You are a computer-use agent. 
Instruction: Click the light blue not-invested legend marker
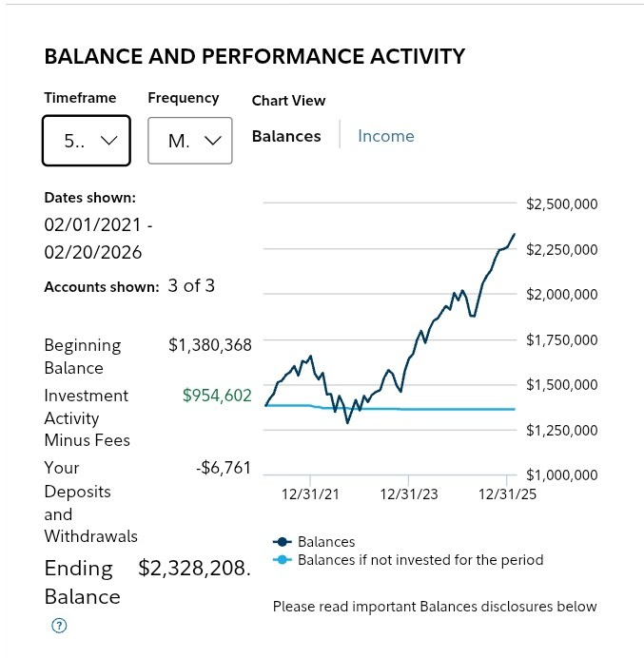[x=283, y=560]
